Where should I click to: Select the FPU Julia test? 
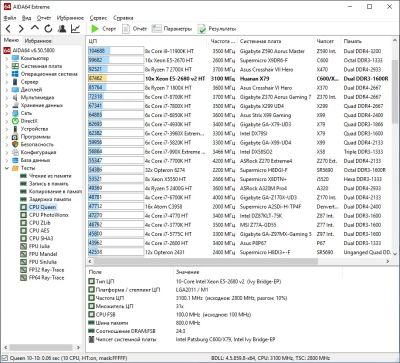tap(35, 246)
